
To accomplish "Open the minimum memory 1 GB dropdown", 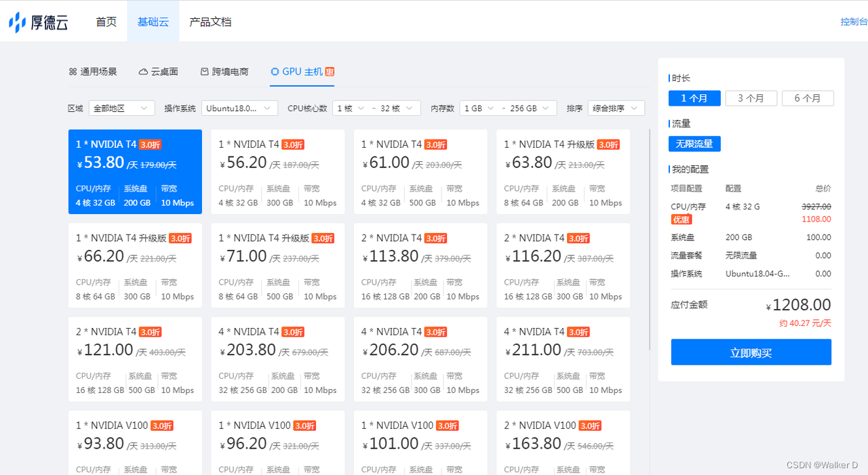I will click(x=479, y=108).
